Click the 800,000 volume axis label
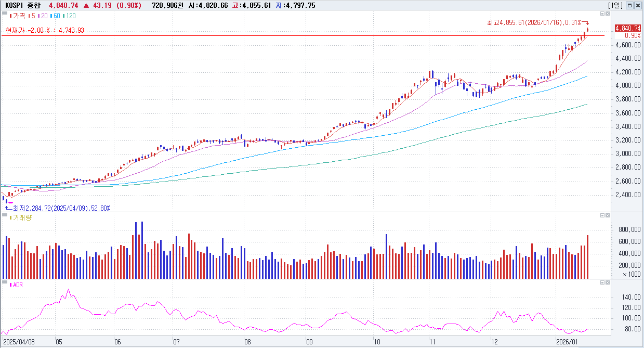The width and height of the screenshot is (644, 348). [629, 229]
